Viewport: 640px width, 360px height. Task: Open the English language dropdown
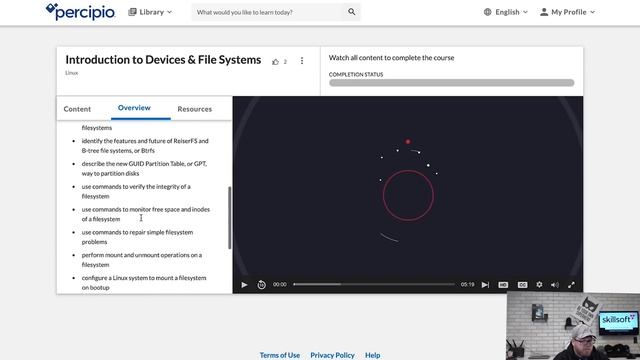pyautogui.click(x=506, y=12)
